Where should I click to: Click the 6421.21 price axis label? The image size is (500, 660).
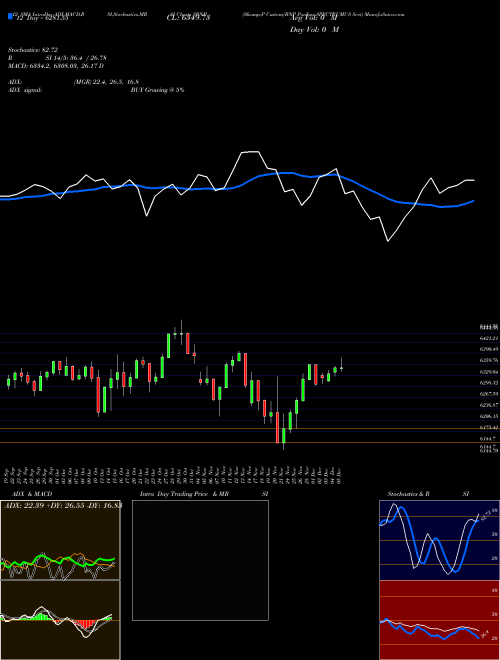click(x=489, y=338)
